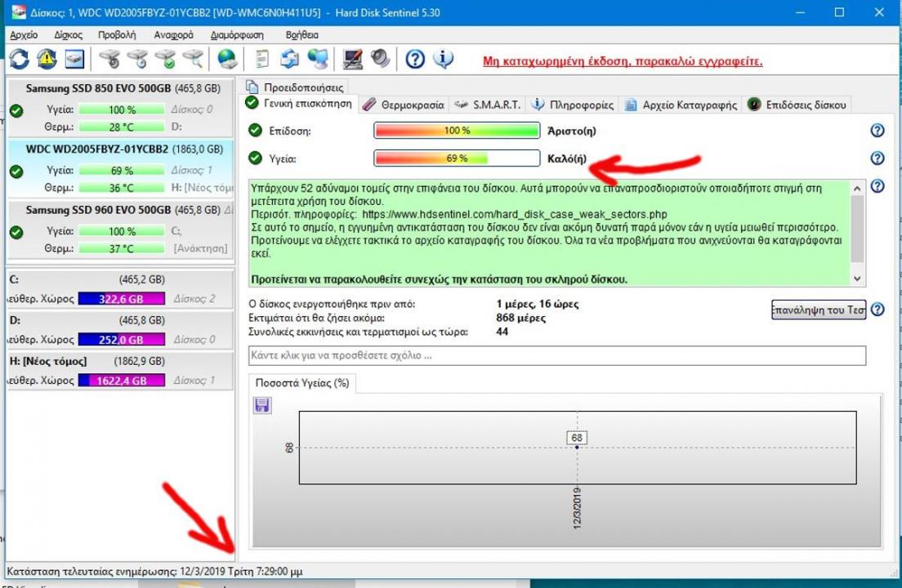Select WDC WD2005FBYZ-01YCBB2 disk entry
The height and width of the screenshot is (588, 902).
120,168
